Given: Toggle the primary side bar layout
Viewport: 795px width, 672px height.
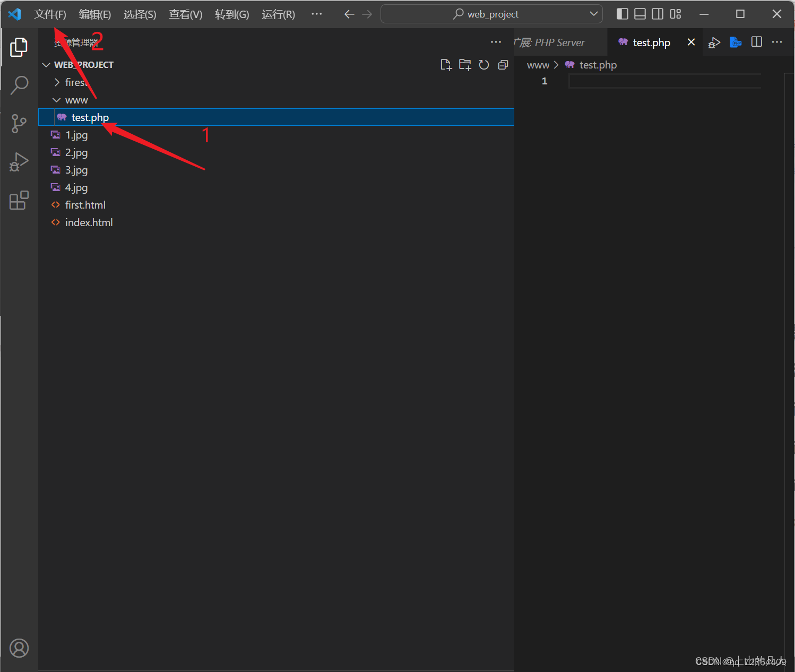Looking at the screenshot, I should [623, 14].
